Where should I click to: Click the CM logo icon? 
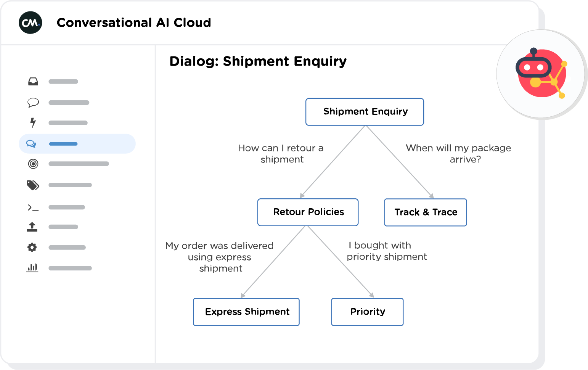pyautogui.click(x=31, y=23)
